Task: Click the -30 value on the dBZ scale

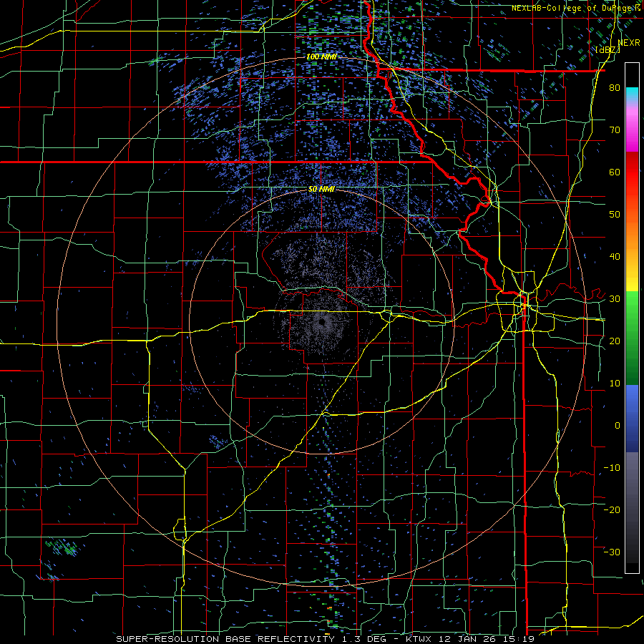Action: pyautogui.click(x=612, y=552)
